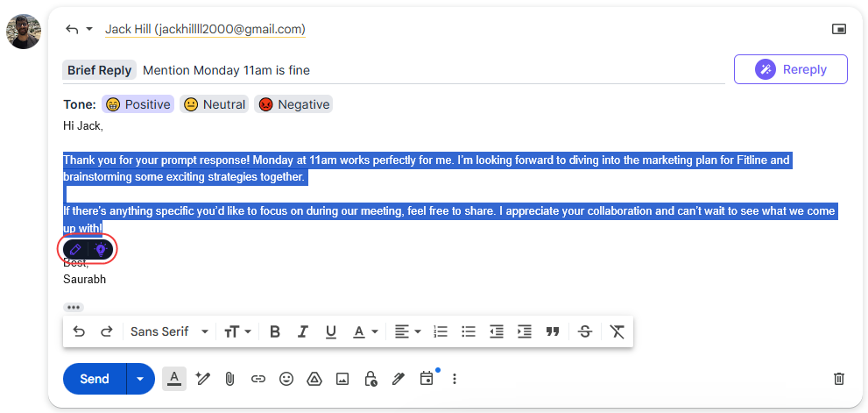Open the send options dropdown arrow

140,379
